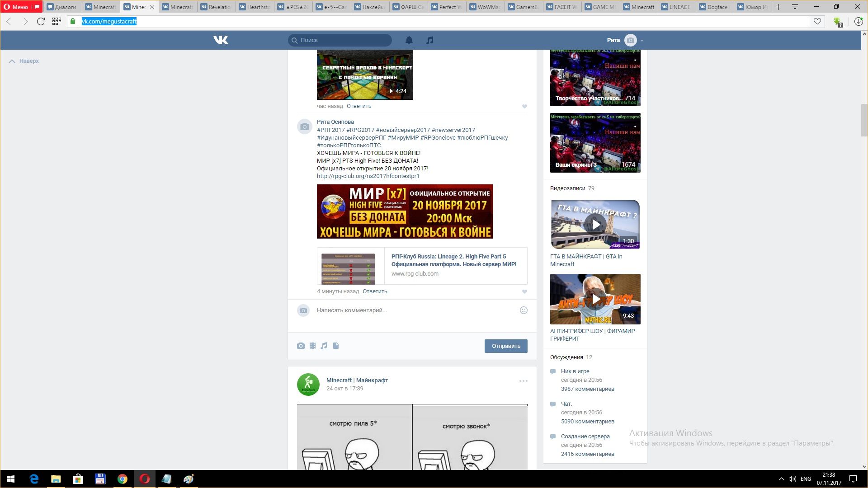Open the emoji smiley picker
This screenshot has width=868, height=488.
pyautogui.click(x=524, y=310)
